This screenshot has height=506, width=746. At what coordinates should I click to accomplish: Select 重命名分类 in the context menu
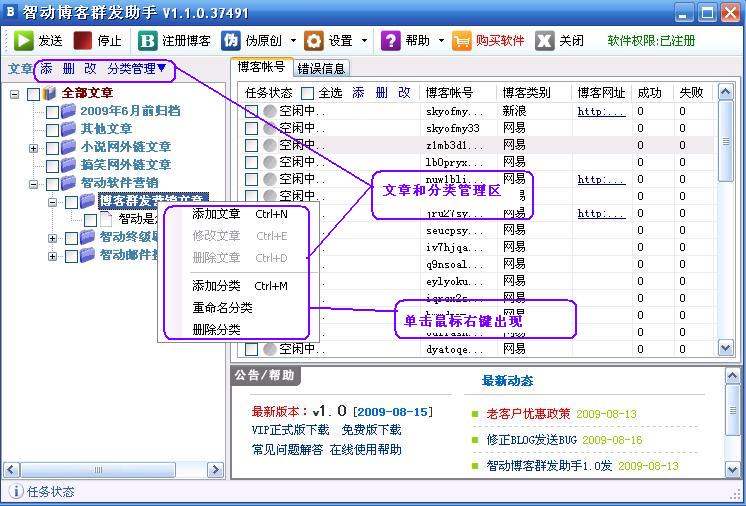pos(222,308)
